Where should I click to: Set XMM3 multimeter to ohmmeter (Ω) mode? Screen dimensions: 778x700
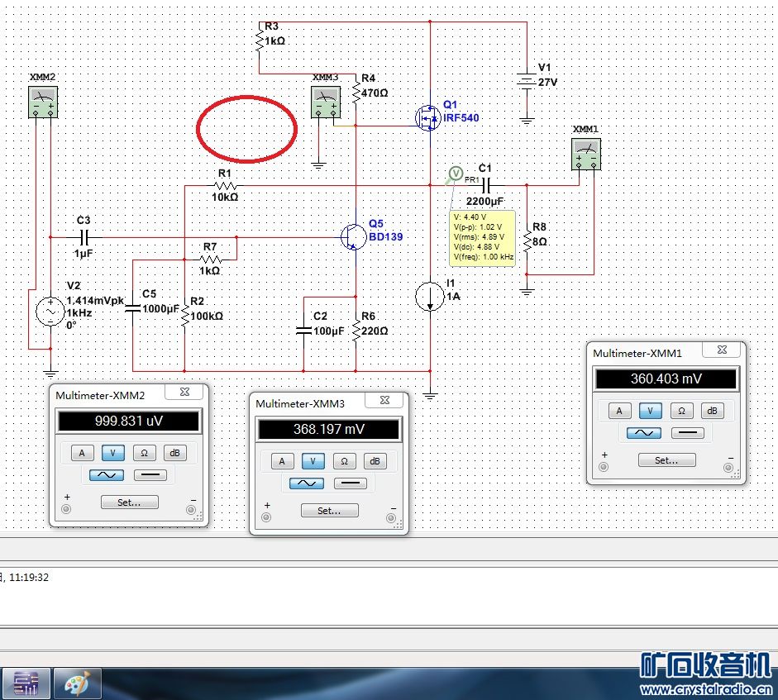pyautogui.click(x=344, y=461)
